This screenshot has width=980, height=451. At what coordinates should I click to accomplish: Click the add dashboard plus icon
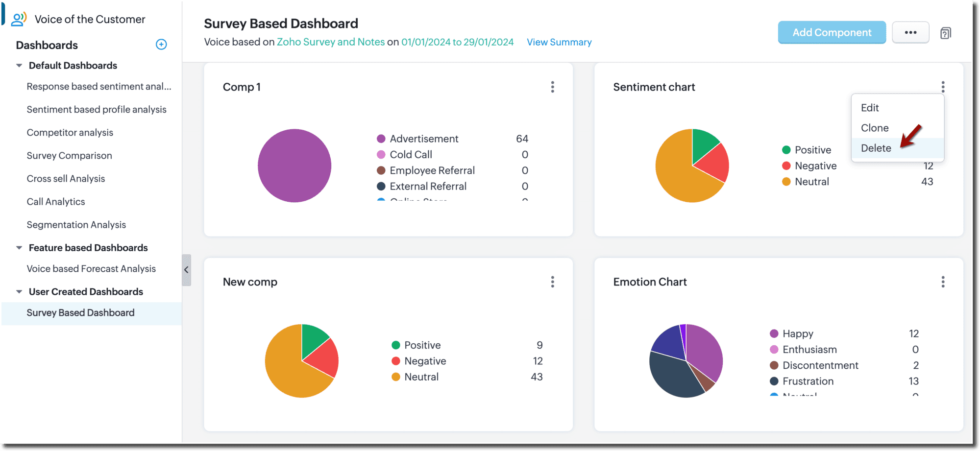[161, 45]
